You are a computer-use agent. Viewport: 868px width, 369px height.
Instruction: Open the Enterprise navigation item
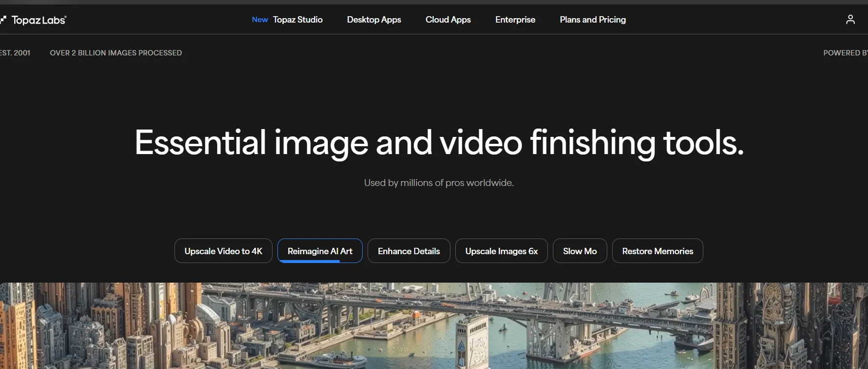click(x=515, y=20)
